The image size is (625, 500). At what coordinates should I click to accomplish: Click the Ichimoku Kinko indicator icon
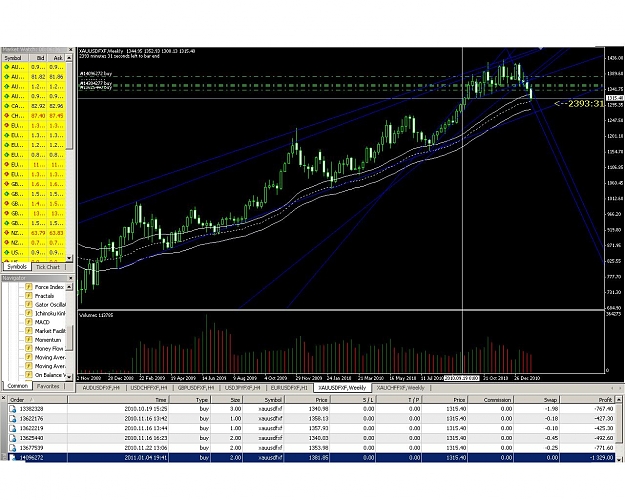pos(29,313)
